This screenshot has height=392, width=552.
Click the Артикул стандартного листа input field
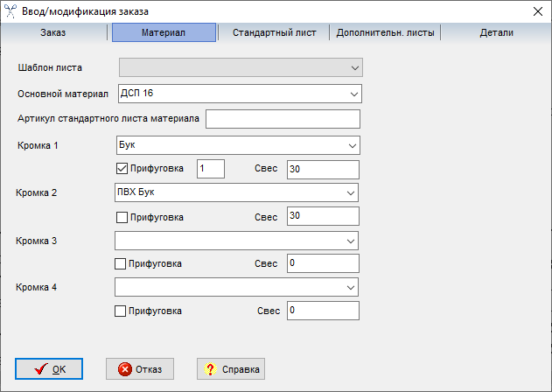pyautogui.click(x=283, y=119)
